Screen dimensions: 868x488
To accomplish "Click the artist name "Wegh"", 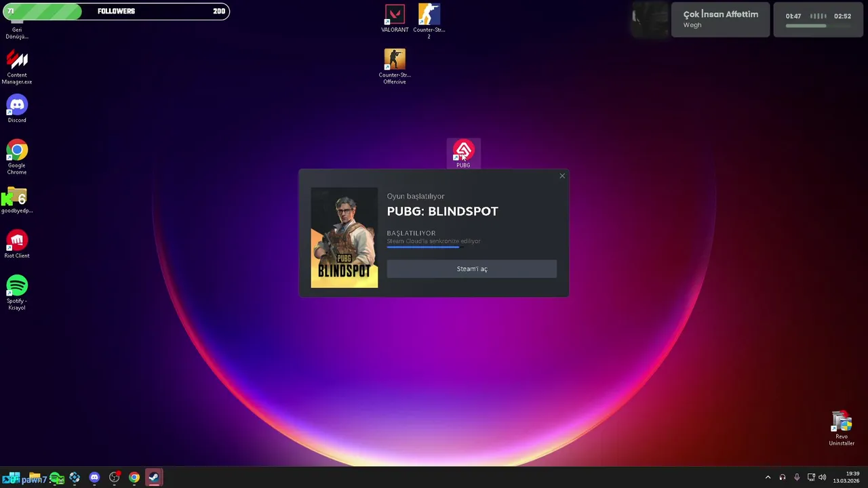I will tap(692, 25).
